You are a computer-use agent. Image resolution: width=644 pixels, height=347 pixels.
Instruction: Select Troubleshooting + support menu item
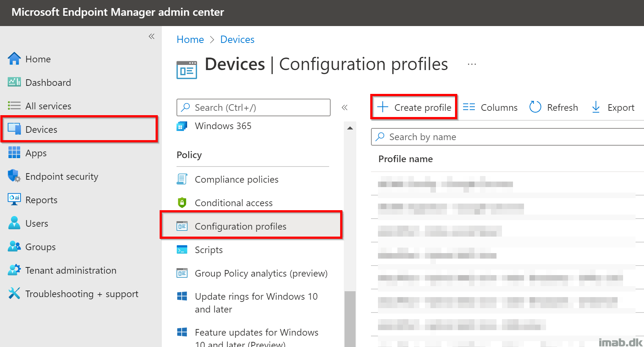(82, 294)
